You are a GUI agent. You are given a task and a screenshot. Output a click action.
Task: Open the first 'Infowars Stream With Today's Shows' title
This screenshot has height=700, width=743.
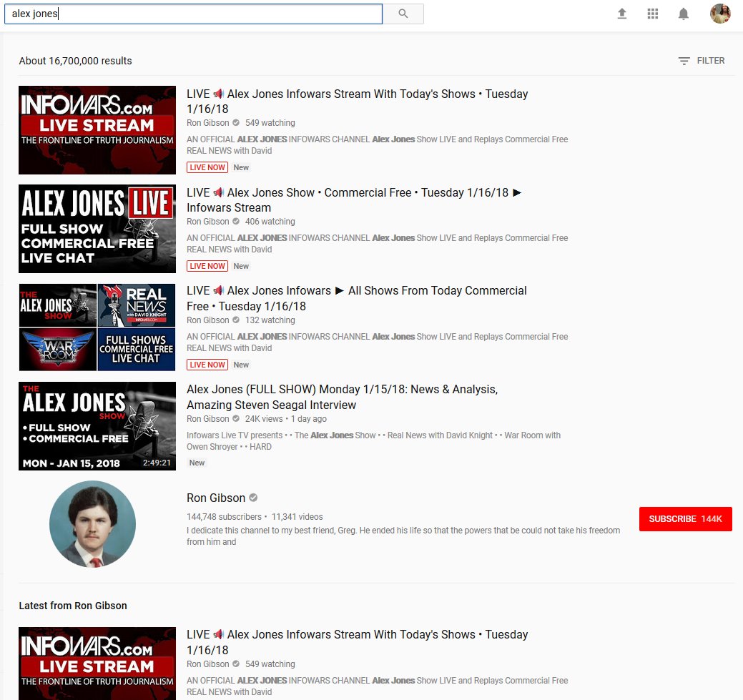(358, 101)
